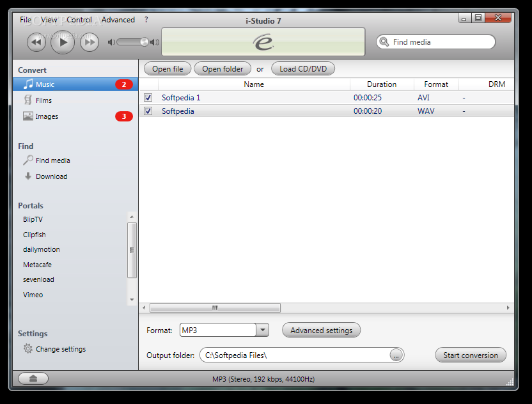The width and height of the screenshot is (532, 404).
Task: Click the eject button in status bar
Action: click(33, 378)
